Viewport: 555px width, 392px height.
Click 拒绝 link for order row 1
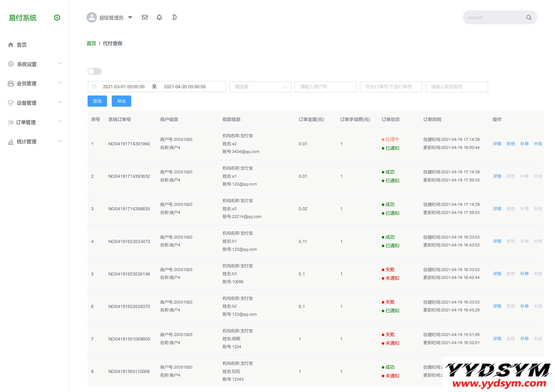[x=511, y=144]
